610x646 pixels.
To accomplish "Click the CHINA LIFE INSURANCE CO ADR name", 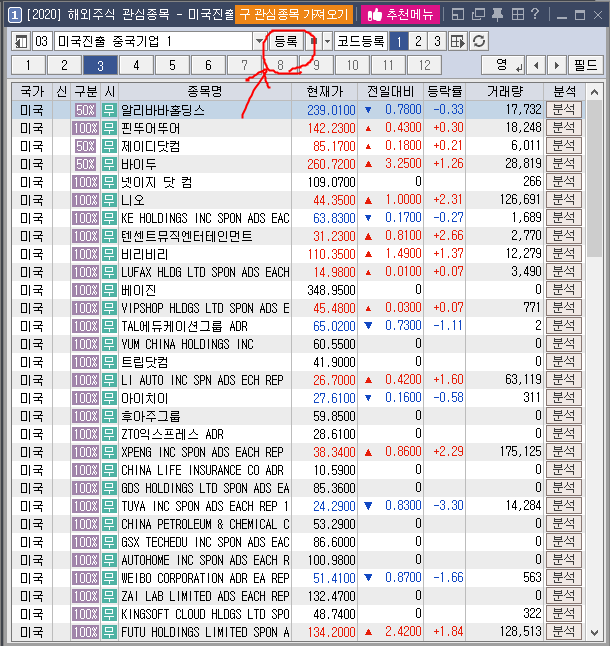I will tap(202, 470).
